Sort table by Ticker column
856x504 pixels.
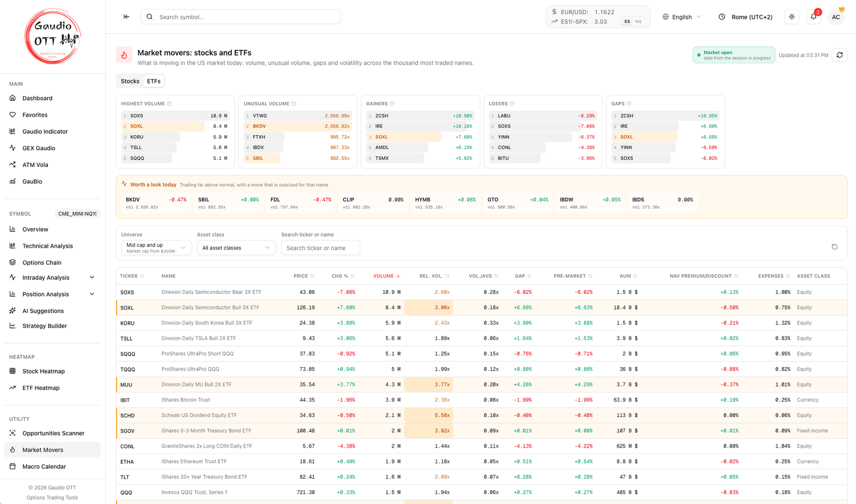click(132, 276)
